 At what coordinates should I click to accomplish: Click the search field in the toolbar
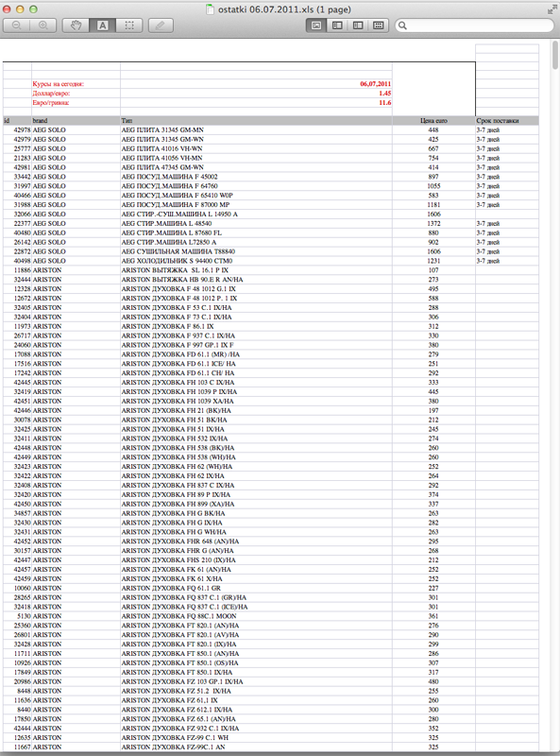tap(475, 26)
